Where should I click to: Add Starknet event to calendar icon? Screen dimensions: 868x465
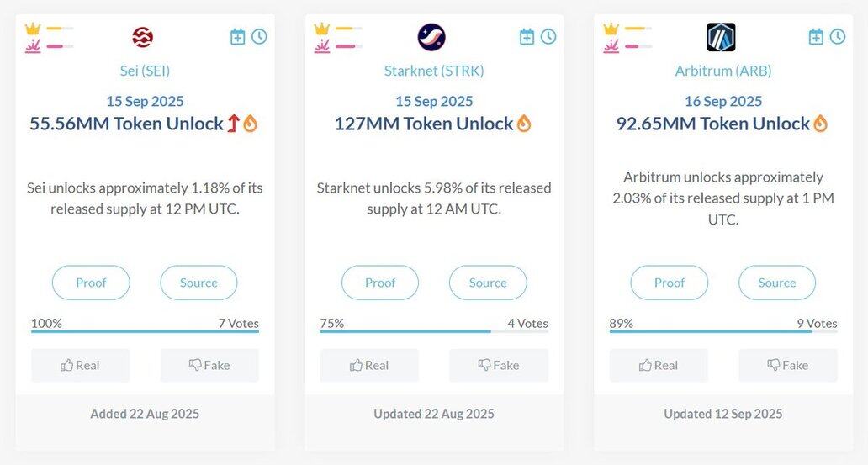click(x=527, y=36)
